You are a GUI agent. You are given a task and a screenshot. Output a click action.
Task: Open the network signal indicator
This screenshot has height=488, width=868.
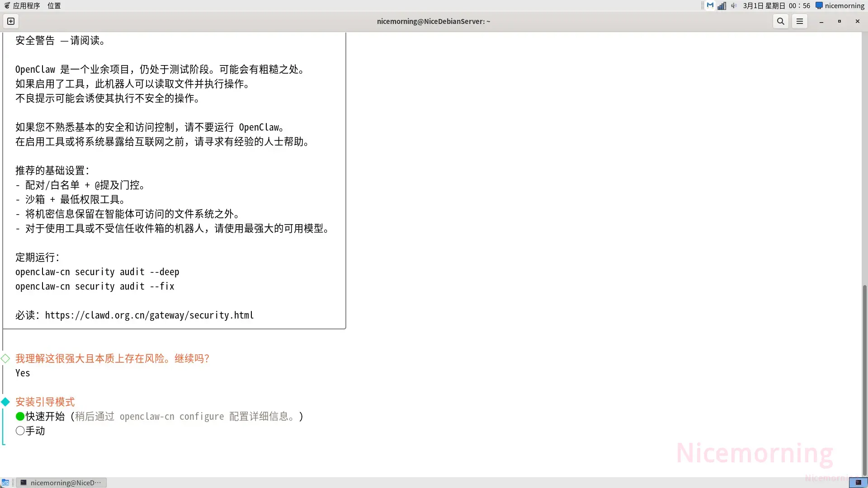(x=722, y=5)
